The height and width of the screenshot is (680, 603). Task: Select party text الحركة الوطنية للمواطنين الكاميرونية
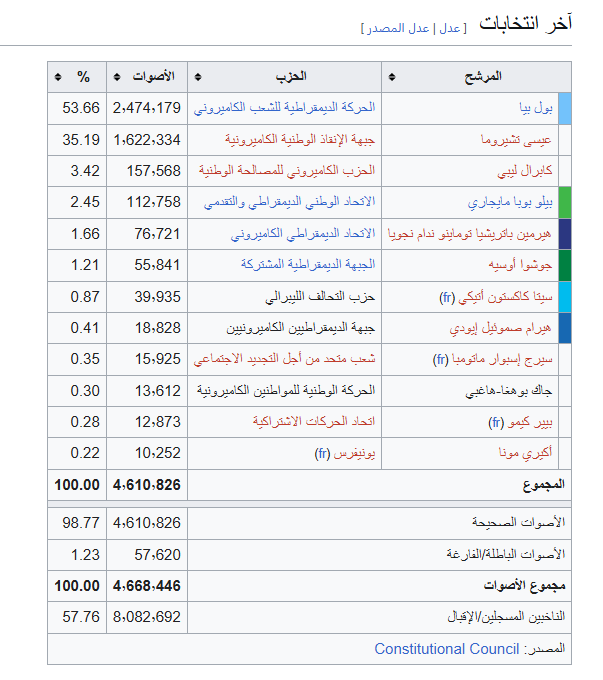click(286, 391)
